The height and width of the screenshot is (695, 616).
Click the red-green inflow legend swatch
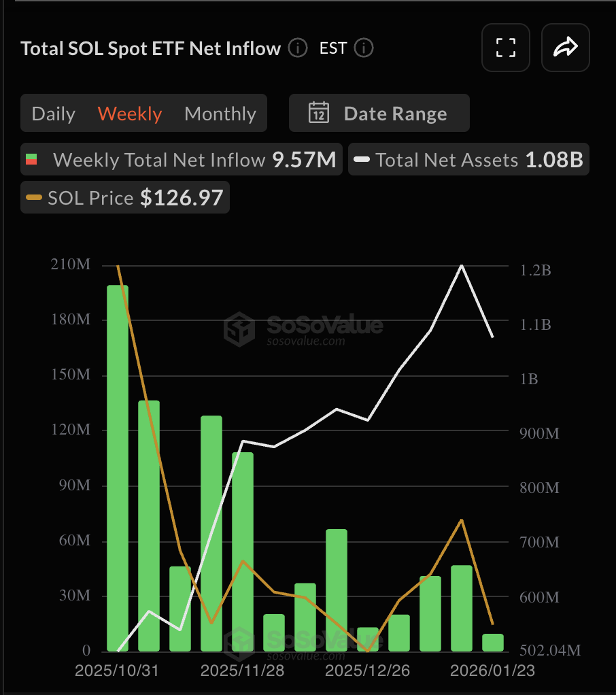(x=31, y=160)
